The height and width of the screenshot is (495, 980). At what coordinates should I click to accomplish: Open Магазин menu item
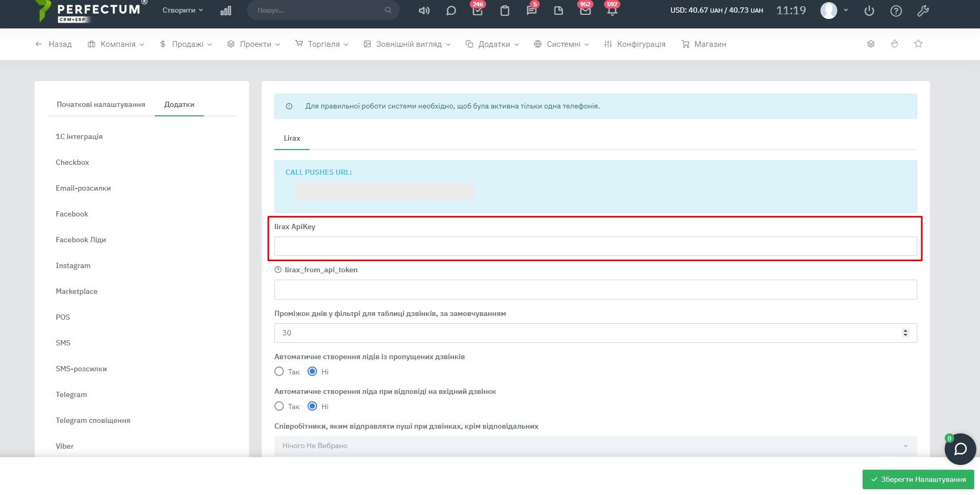(x=704, y=44)
